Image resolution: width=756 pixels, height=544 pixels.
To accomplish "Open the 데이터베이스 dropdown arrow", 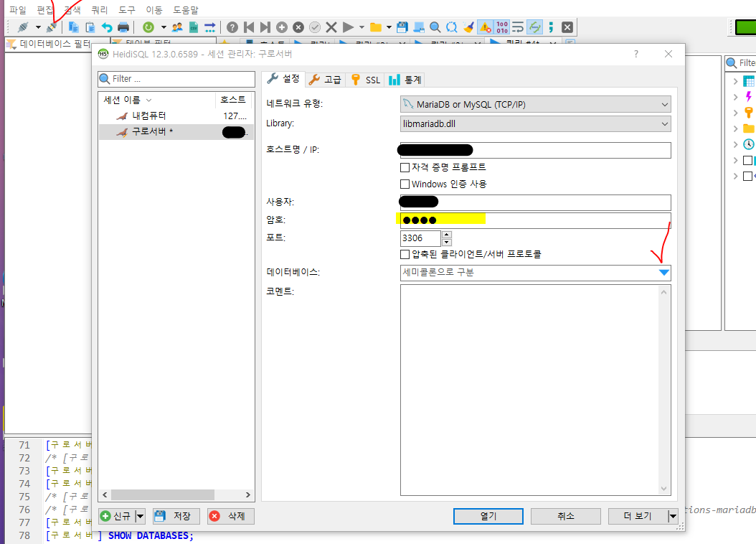I will [x=664, y=273].
